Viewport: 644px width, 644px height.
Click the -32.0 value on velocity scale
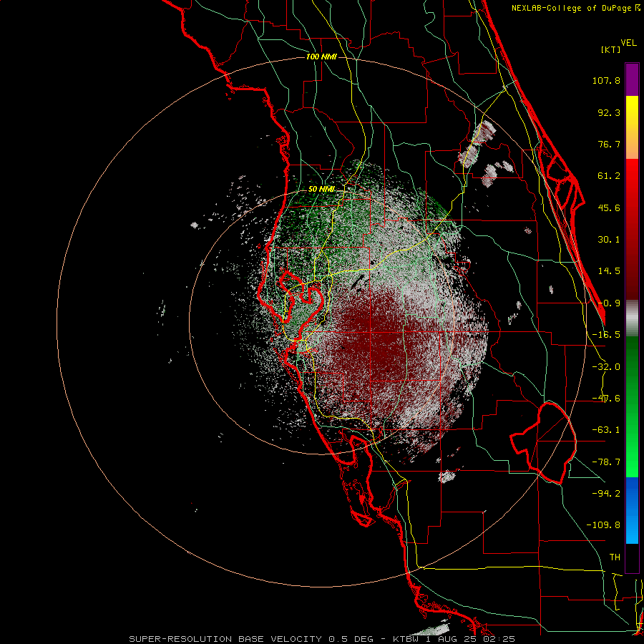pos(606,367)
